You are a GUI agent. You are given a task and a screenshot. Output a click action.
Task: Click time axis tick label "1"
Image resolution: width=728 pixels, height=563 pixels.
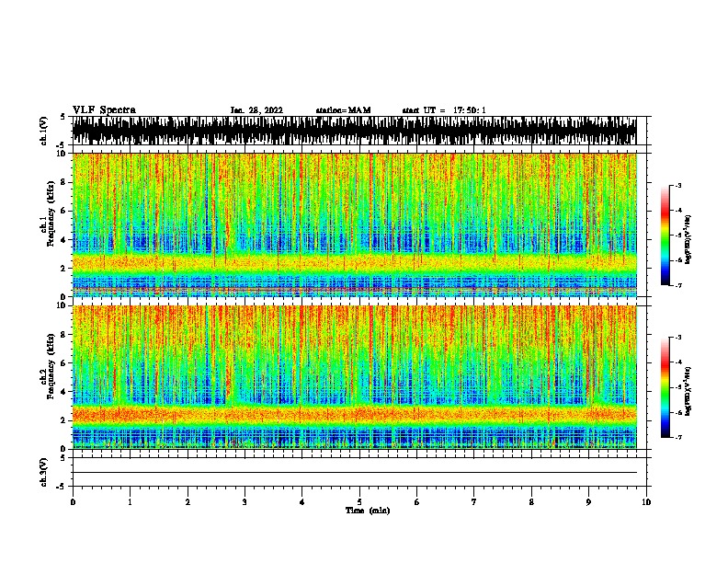130,502
